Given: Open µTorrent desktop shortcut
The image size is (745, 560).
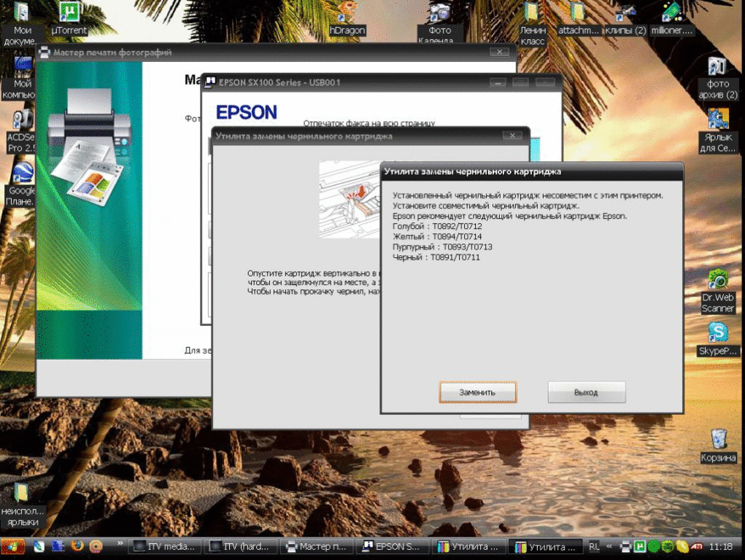Looking at the screenshot, I should click(x=69, y=19).
